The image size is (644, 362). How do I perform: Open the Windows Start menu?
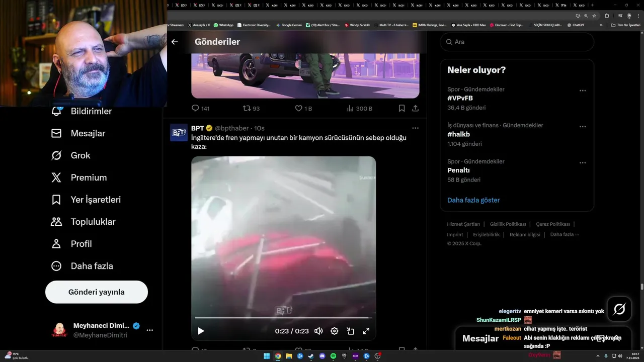tap(267, 356)
